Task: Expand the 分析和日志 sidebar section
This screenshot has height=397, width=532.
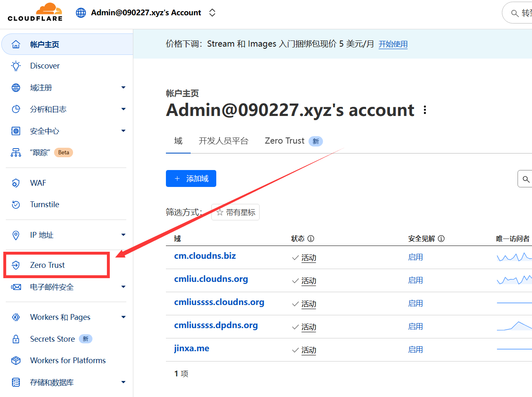Action: point(123,109)
